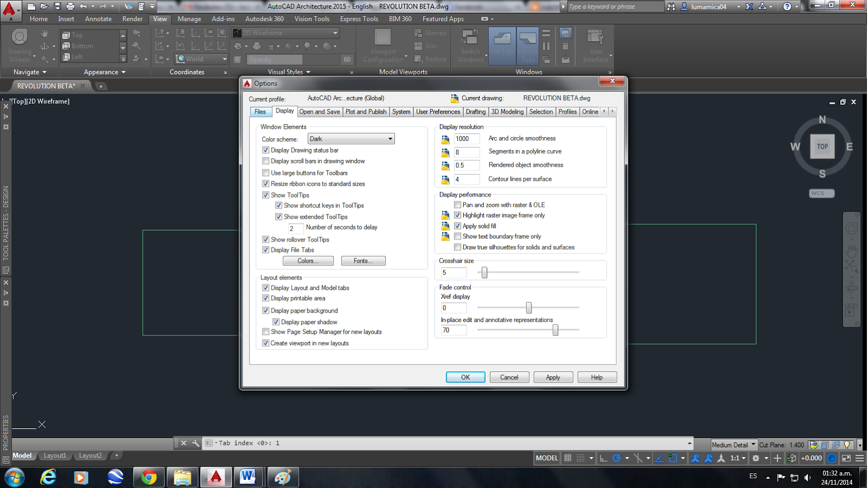The height and width of the screenshot is (488, 868).
Task: Click the Apply button
Action: [x=553, y=377]
